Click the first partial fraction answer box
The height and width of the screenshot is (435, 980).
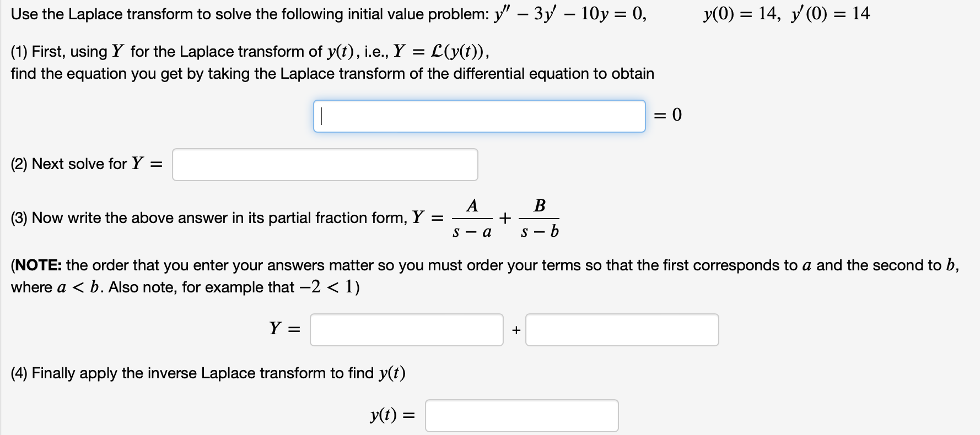coord(406,329)
